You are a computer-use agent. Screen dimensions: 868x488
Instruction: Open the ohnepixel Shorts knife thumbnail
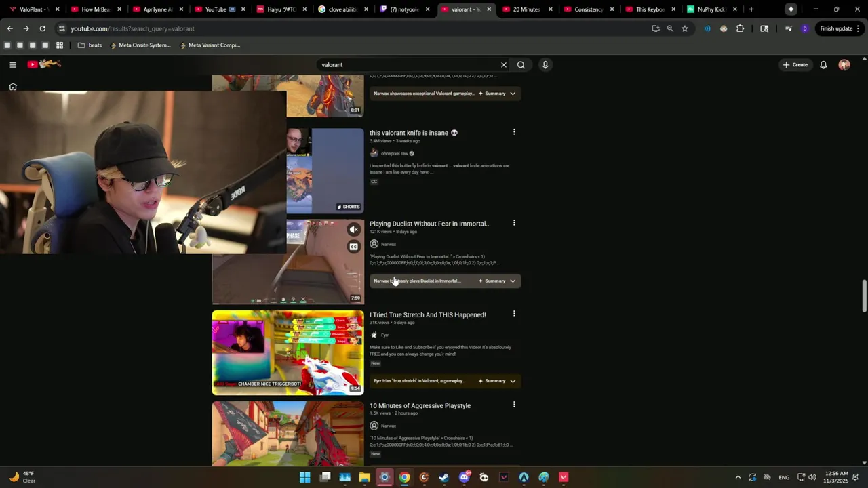(x=325, y=171)
